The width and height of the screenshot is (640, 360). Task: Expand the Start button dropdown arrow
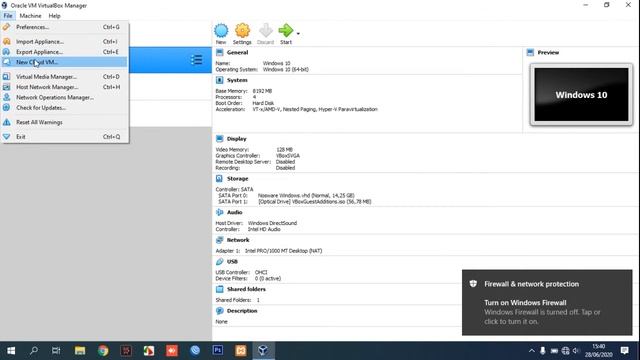(298, 33)
